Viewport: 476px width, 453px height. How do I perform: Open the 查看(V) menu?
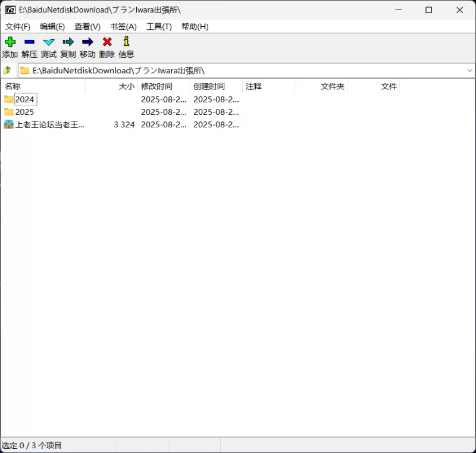click(87, 27)
